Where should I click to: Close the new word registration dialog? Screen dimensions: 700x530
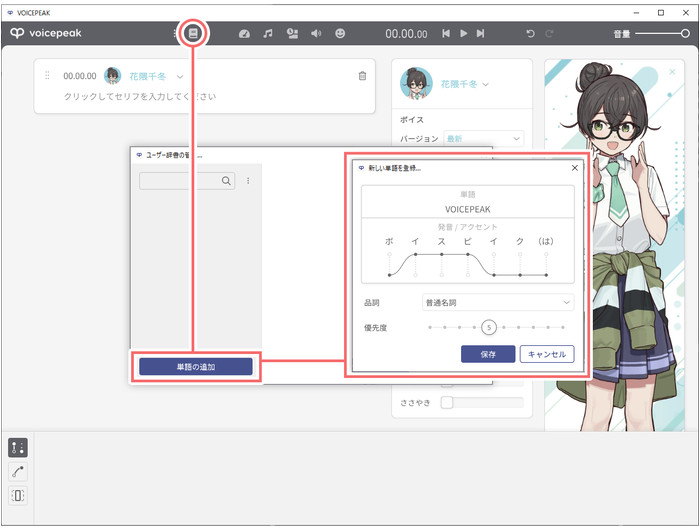(x=575, y=168)
